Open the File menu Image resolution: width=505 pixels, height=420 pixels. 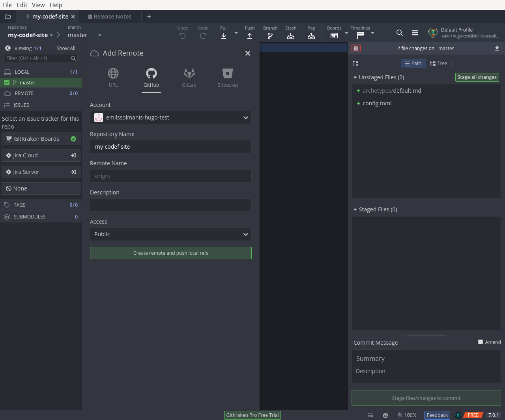tap(7, 5)
